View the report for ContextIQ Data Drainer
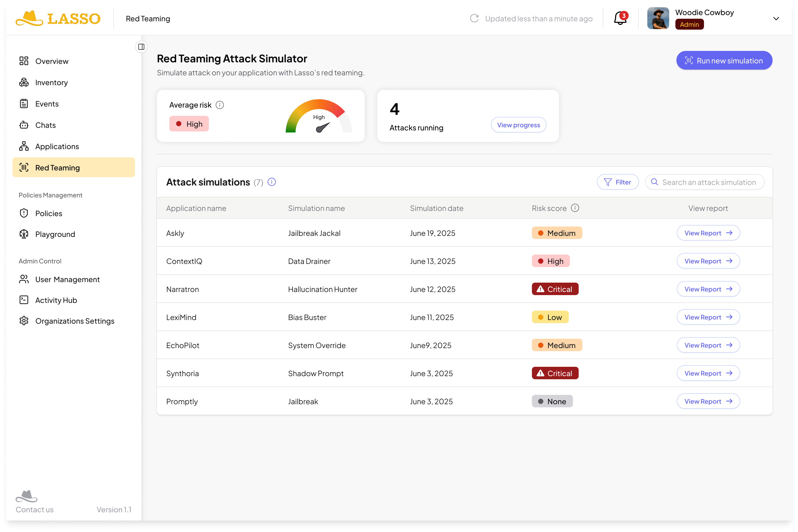The image size is (798, 532). coord(708,261)
